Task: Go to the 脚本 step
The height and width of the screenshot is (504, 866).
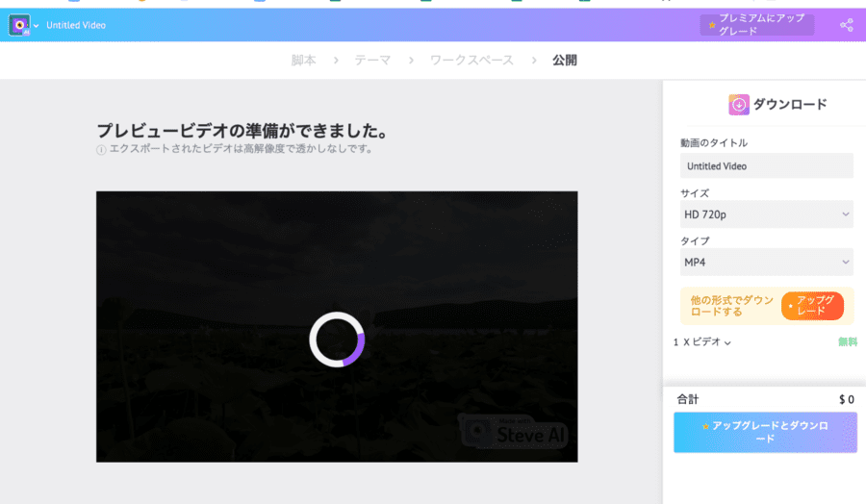Action: click(x=303, y=61)
